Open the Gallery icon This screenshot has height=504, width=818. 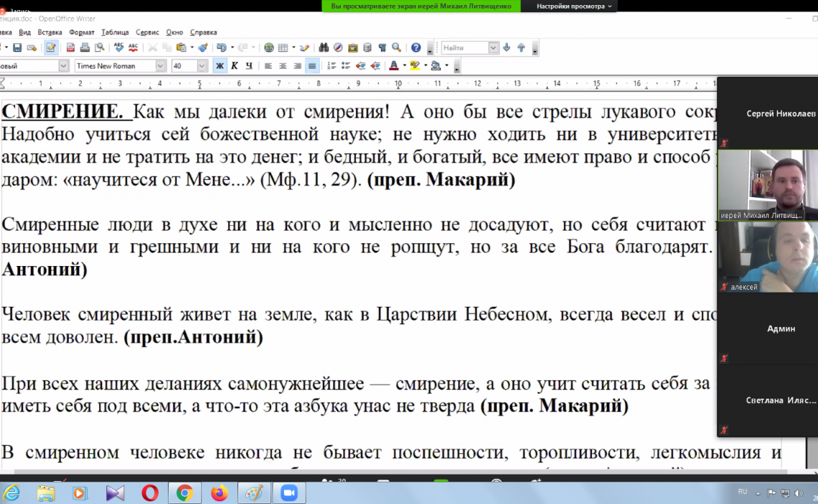(x=353, y=48)
